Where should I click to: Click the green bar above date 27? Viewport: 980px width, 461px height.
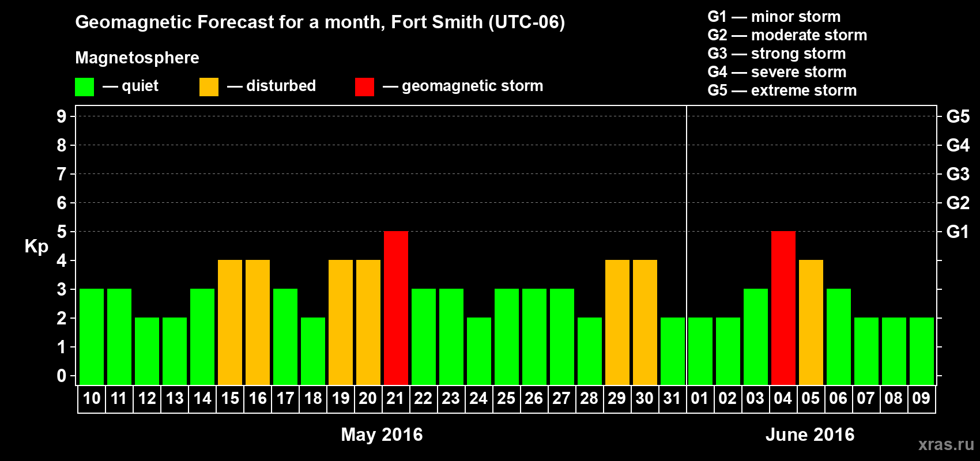562,337
